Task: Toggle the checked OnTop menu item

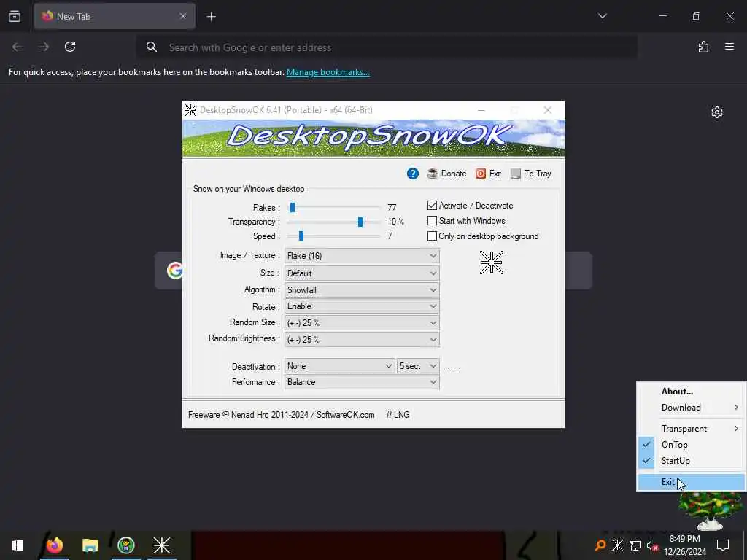Action: click(x=691, y=445)
